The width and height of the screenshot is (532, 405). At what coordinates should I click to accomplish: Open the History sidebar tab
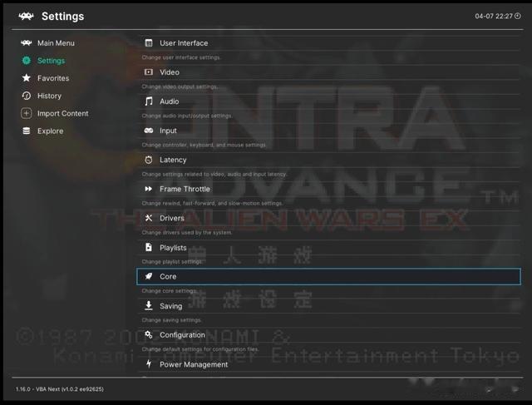42,96
